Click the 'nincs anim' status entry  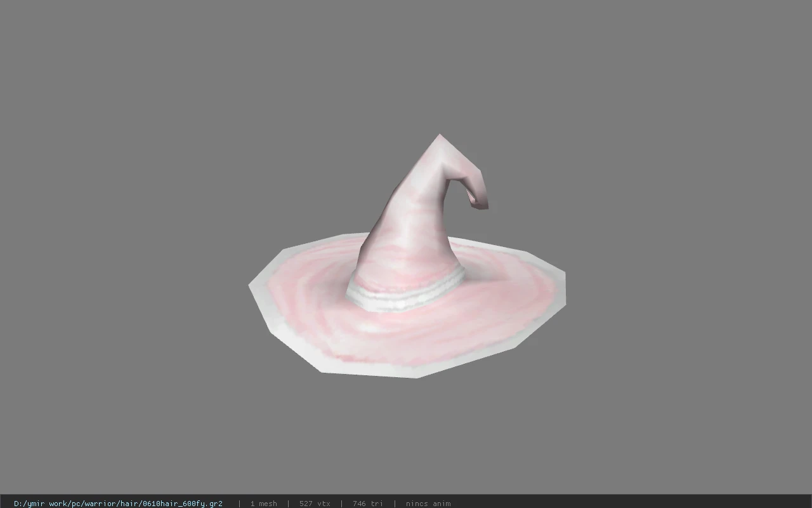tap(428, 504)
